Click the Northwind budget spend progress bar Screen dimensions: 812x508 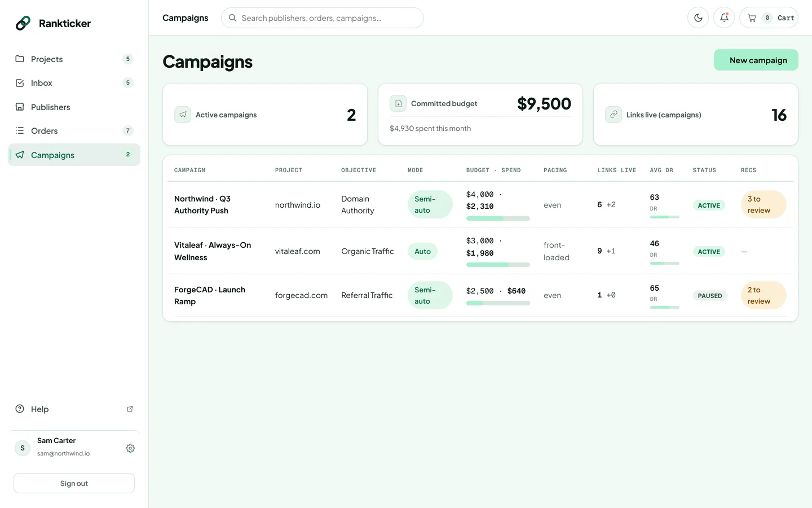(x=498, y=218)
